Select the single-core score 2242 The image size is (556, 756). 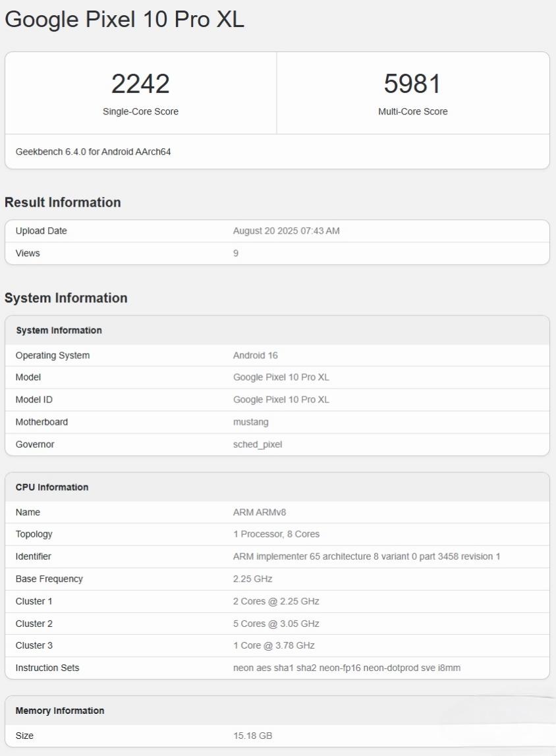[x=140, y=84]
